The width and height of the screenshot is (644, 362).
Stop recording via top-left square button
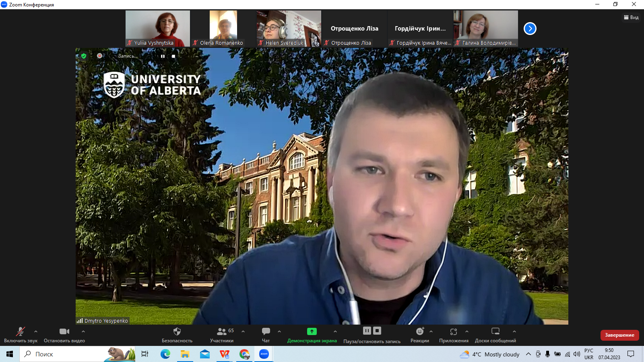[173, 56]
